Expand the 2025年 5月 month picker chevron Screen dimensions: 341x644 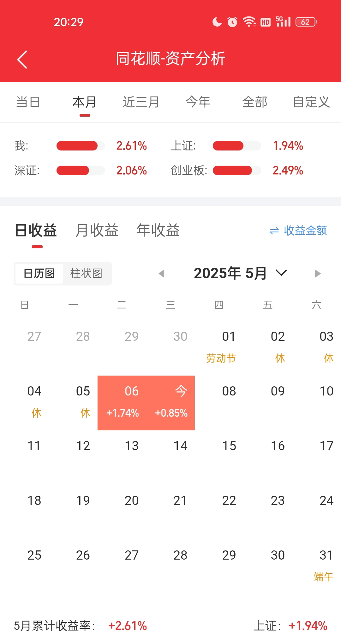[x=281, y=273]
